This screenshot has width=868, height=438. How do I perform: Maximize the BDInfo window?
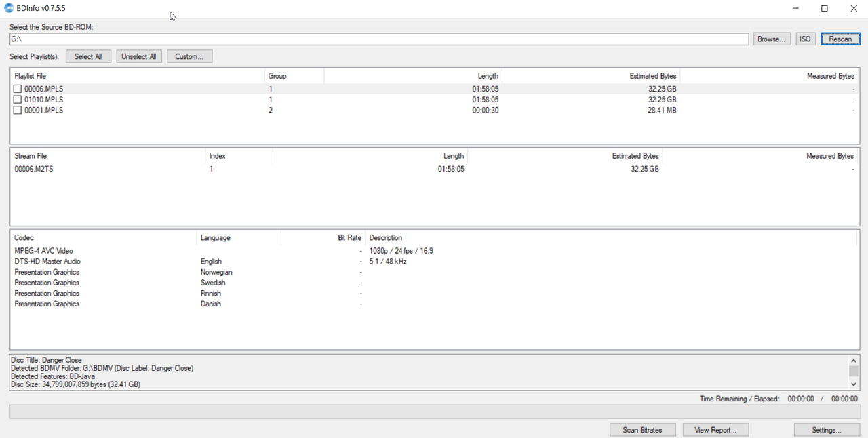825,9
